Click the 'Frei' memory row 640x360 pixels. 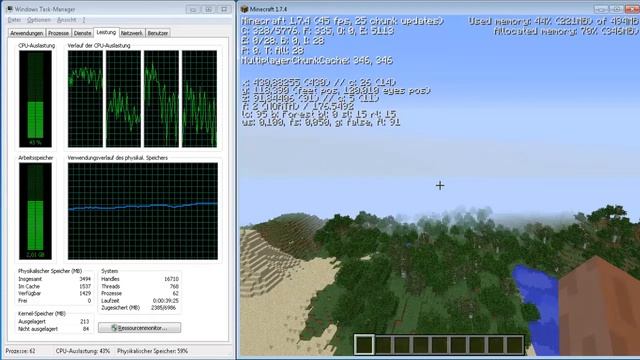pyautogui.click(x=54, y=301)
